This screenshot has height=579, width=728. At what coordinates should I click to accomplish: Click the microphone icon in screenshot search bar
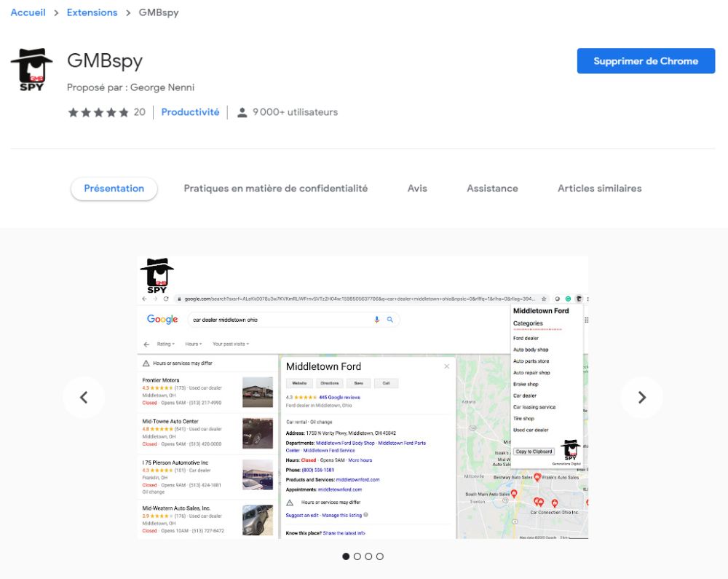[x=376, y=320]
